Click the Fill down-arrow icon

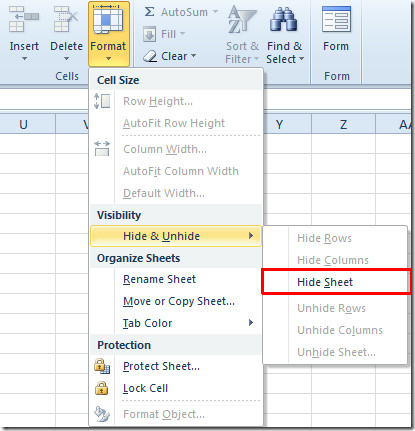tap(149, 34)
